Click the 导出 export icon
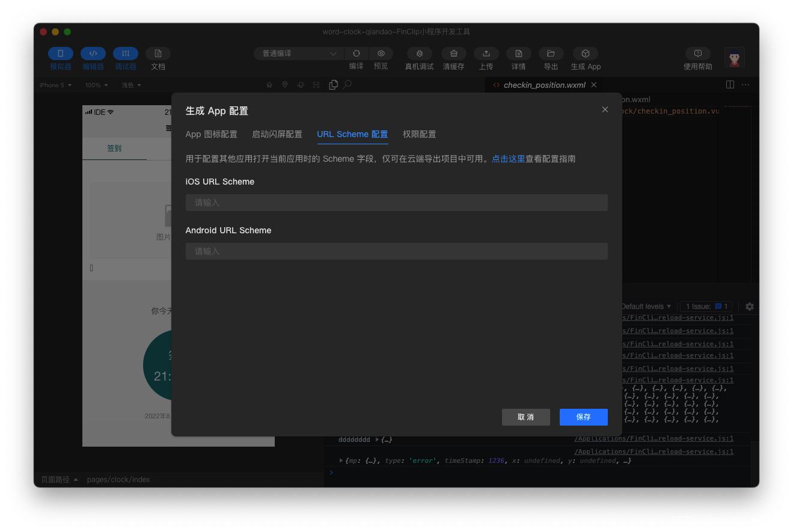Viewport: 793px width, 532px height. pyautogui.click(x=551, y=54)
